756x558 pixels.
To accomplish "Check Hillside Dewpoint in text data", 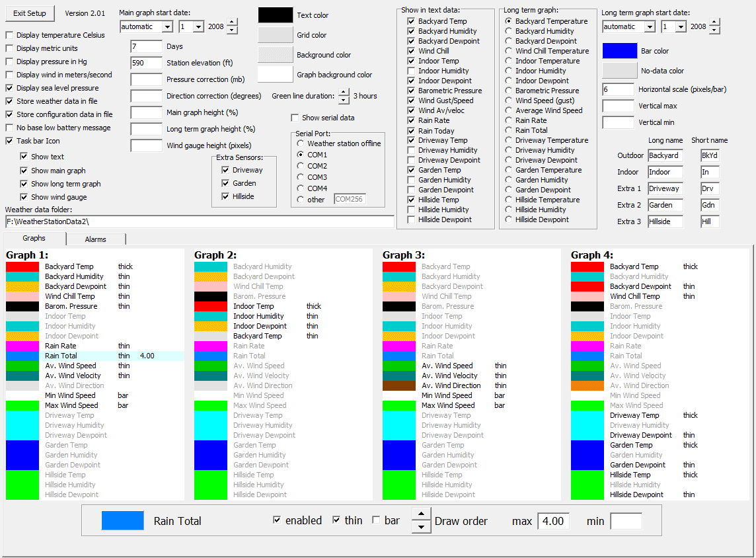I will click(x=411, y=220).
